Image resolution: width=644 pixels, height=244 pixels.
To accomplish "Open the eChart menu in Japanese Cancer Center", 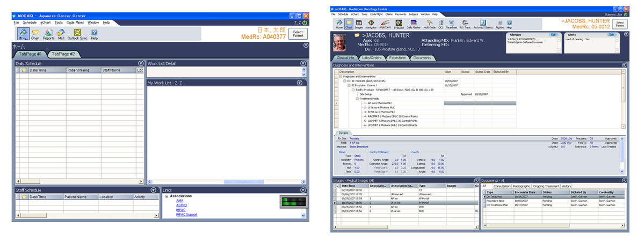I will point(45,23).
